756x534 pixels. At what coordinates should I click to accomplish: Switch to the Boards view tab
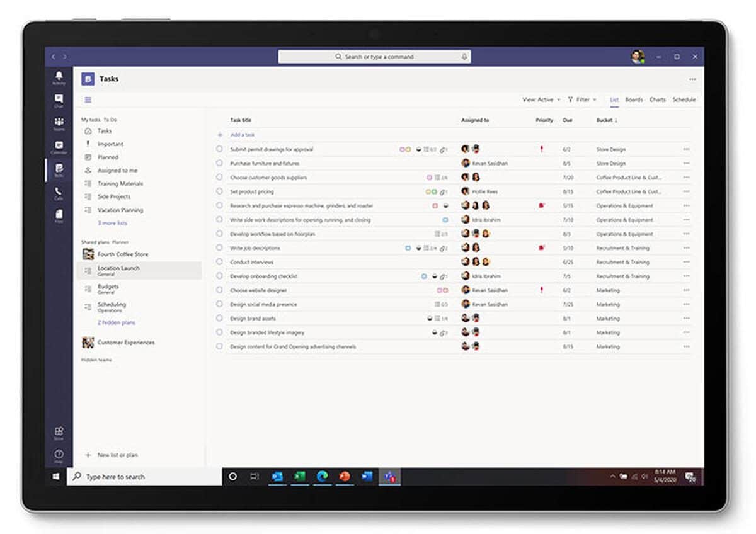tap(634, 99)
